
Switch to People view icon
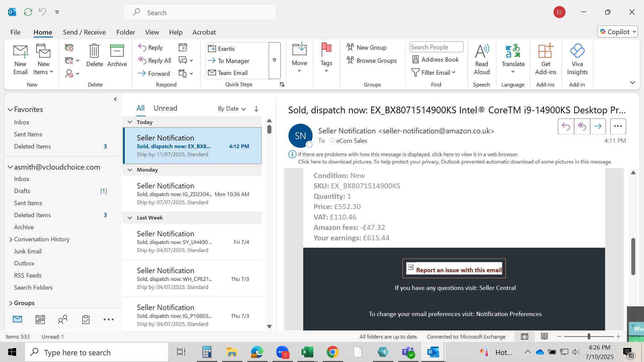(63, 319)
